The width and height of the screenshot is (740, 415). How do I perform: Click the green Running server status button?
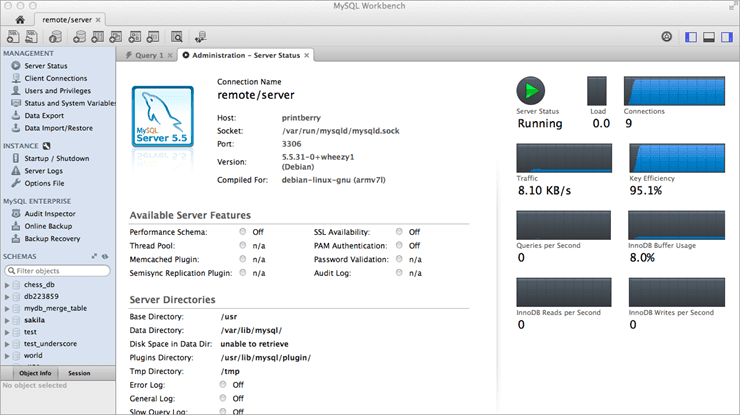pyautogui.click(x=531, y=91)
